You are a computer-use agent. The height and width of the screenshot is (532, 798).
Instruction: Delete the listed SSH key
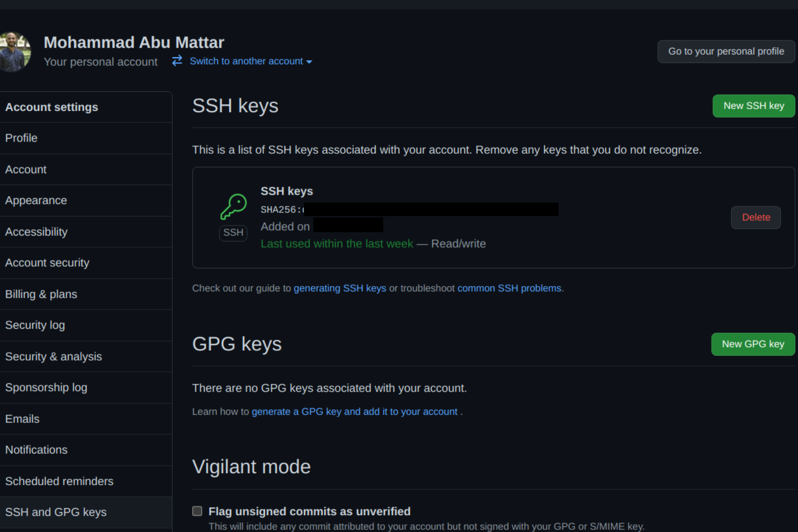click(x=756, y=217)
